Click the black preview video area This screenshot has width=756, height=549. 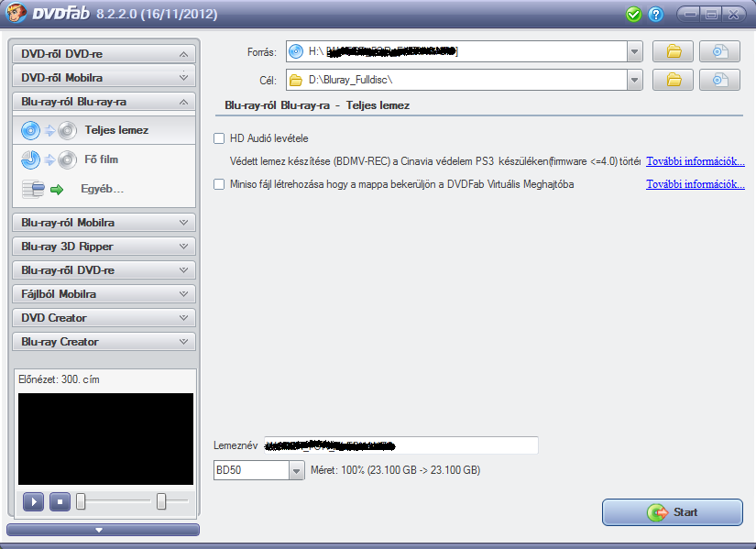(105, 439)
